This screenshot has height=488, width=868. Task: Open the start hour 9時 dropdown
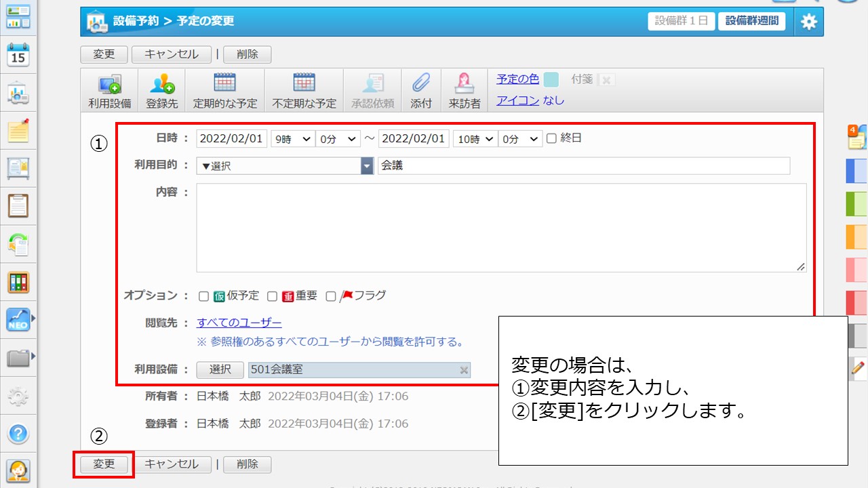pyautogui.click(x=292, y=138)
